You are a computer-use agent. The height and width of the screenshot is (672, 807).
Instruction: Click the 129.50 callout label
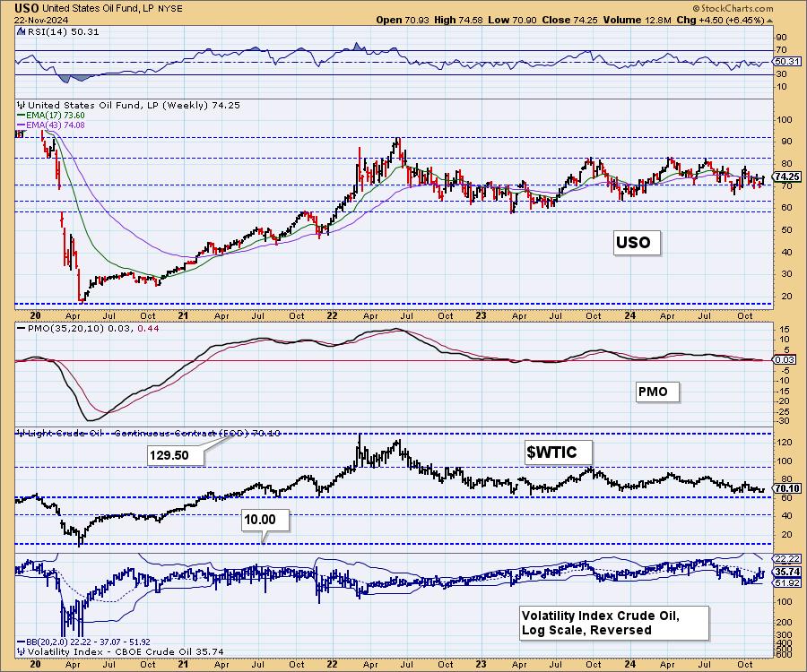(x=176, y=455)
